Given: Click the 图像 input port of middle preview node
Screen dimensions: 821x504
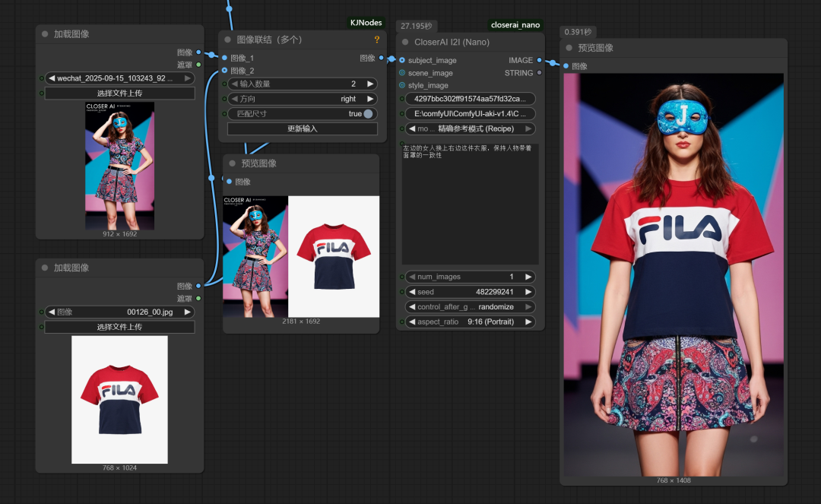Looking at the screenshot, I should (x=230, y=182).
